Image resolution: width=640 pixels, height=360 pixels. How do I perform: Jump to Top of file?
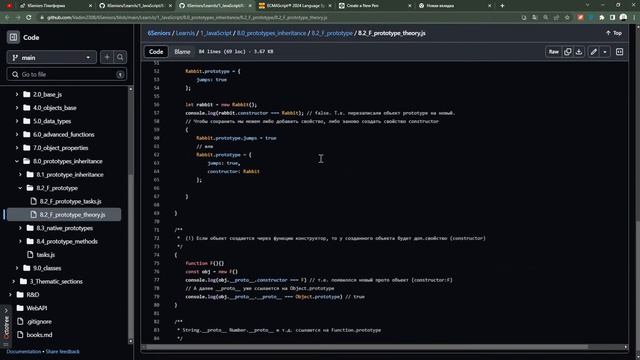[x=613, y=33]
